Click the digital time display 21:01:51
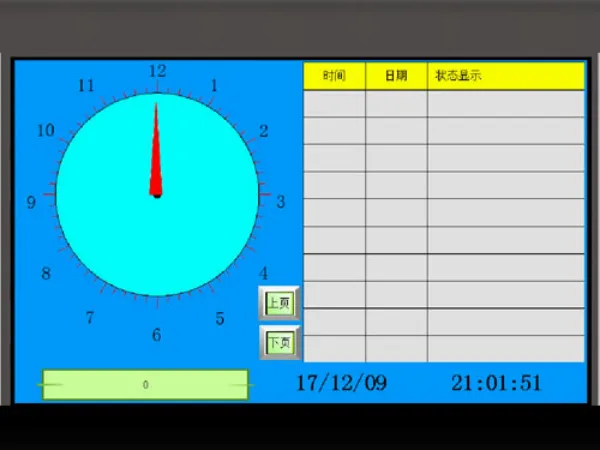The image size is (600, 450). coord(496,383)
